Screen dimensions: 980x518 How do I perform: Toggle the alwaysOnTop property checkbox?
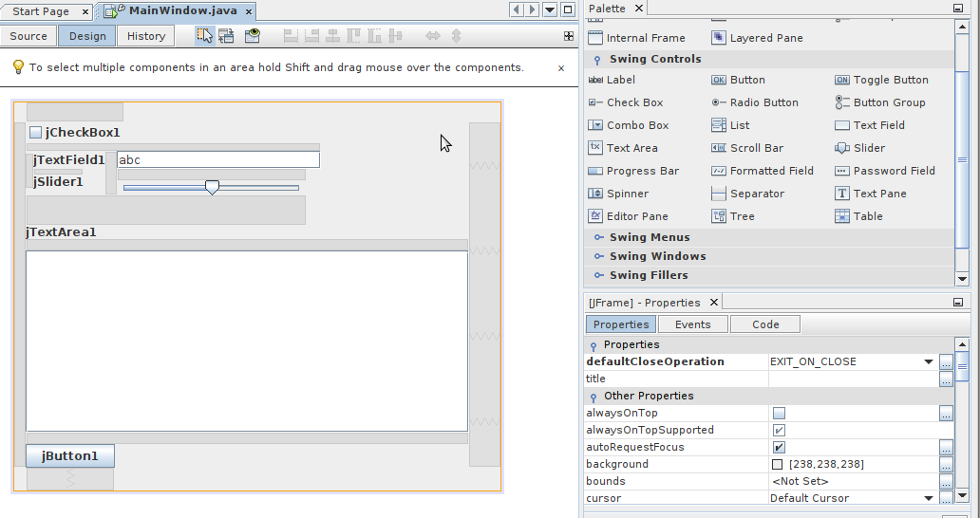779,414
